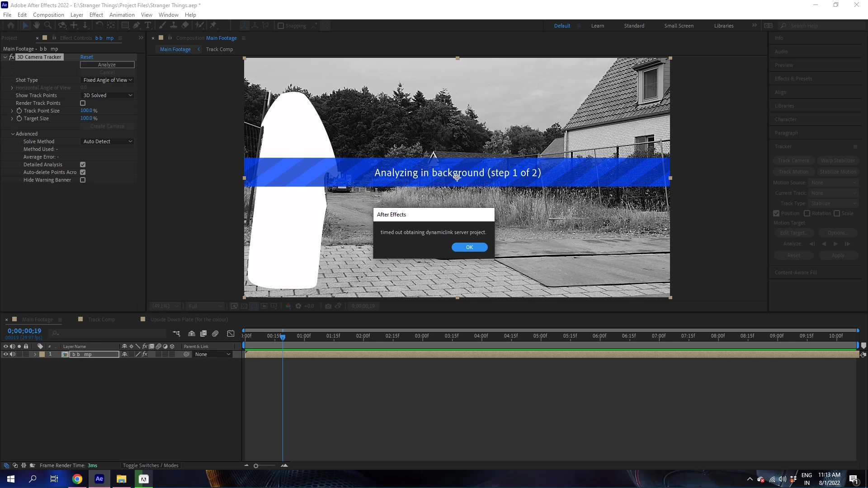This screenshot has width=868, height=488.
Task: Select the Eraser tool
Action: [x=185, y=25]
